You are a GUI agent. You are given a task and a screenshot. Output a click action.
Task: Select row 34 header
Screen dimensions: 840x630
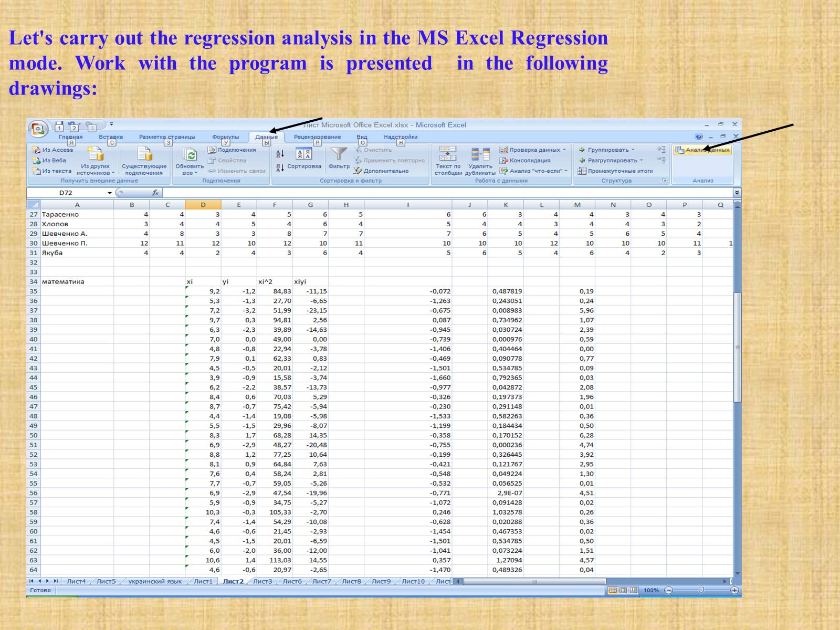click(x=34, y=281)
